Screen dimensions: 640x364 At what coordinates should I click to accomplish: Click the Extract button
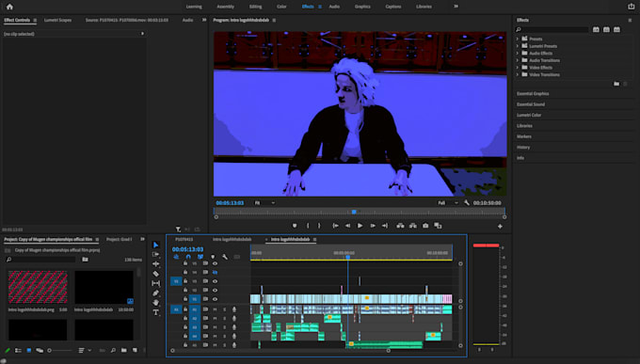click(x=413, y=226)
